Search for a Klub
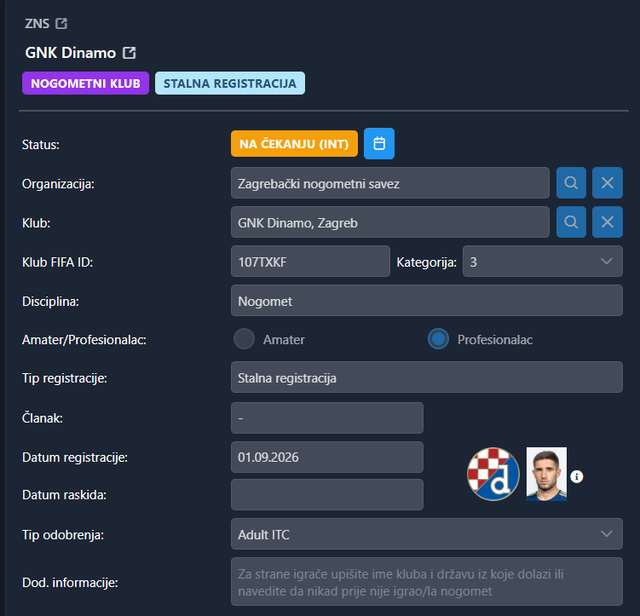Image resolution: width=640 pixels, height=616 pixels. pyautogui.click(x=571, y=222)
